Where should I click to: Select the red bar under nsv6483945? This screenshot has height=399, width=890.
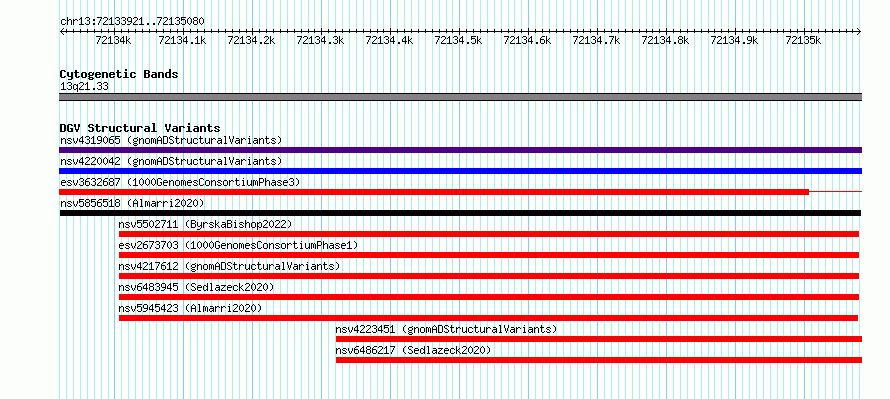point(489,297)
